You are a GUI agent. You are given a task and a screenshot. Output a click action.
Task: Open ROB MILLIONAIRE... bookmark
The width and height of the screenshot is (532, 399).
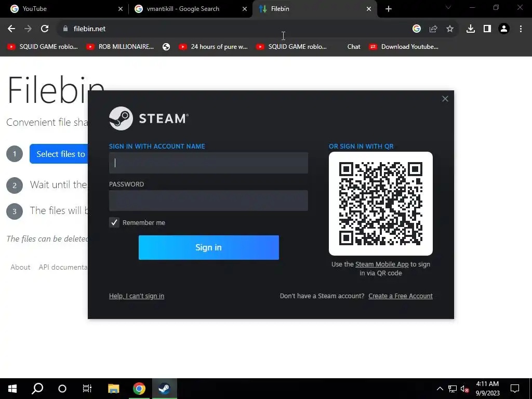click(x=120, y=47)
